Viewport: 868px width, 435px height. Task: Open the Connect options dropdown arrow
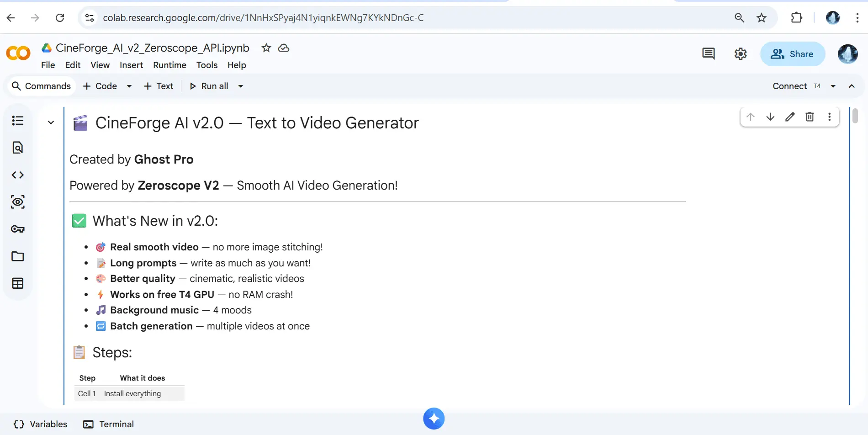click(833, 86)
